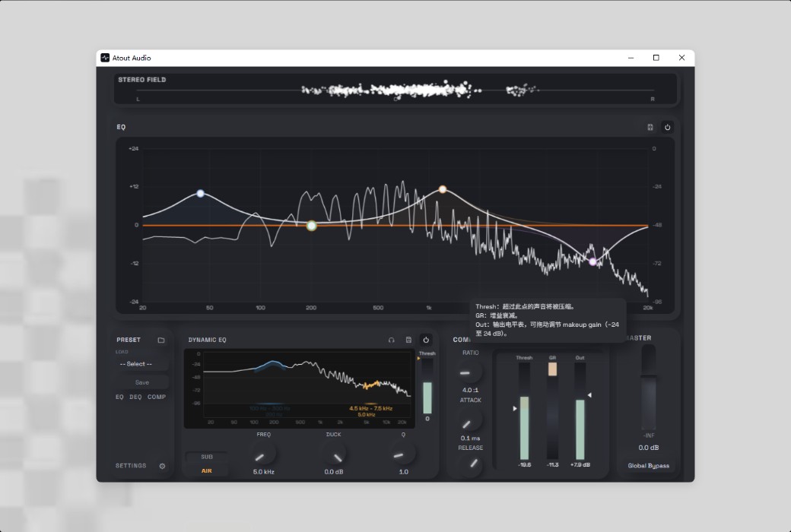Click the 0.1 ms attack value
791x532 pixels.
pyautogui.click(x=470, y=439)
